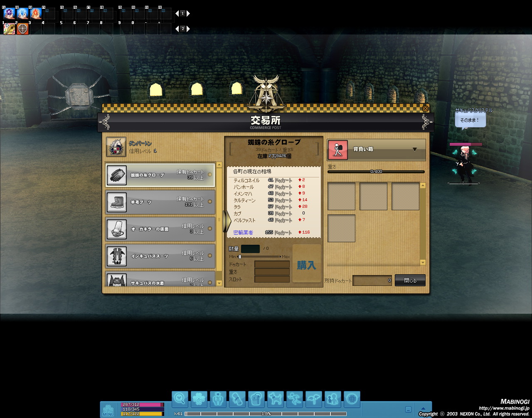Image resolution: width=532 pixels, height=418 pixels.
Task: Activate the ice crystal skill in slot F2
Action: tap(22, 14)
